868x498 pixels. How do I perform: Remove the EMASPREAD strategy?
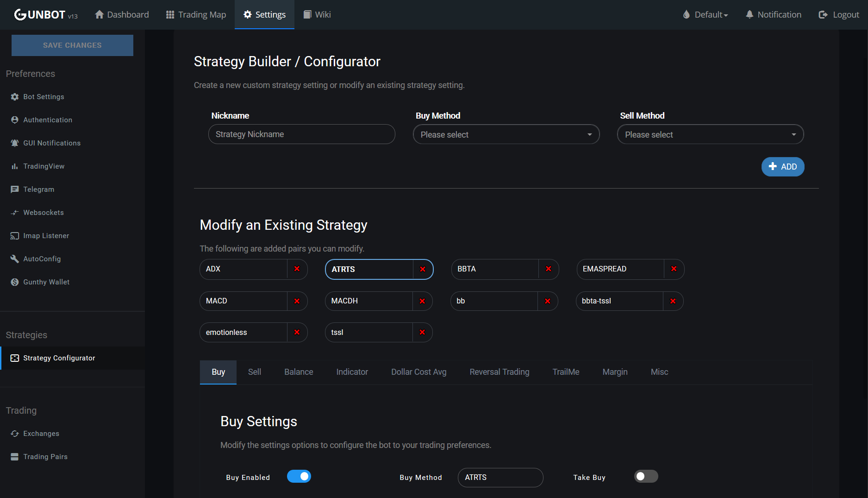674,269
